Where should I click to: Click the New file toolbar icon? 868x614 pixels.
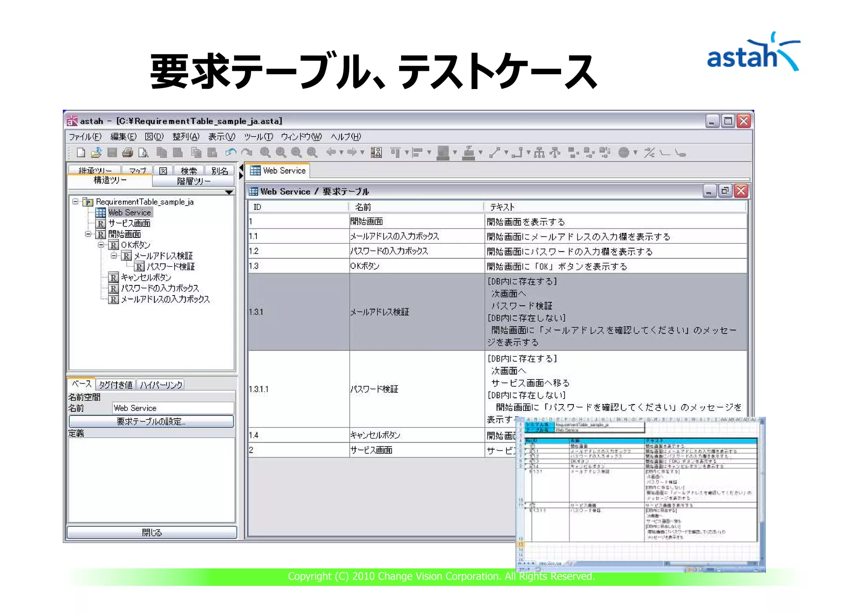[x=81, y=153]
